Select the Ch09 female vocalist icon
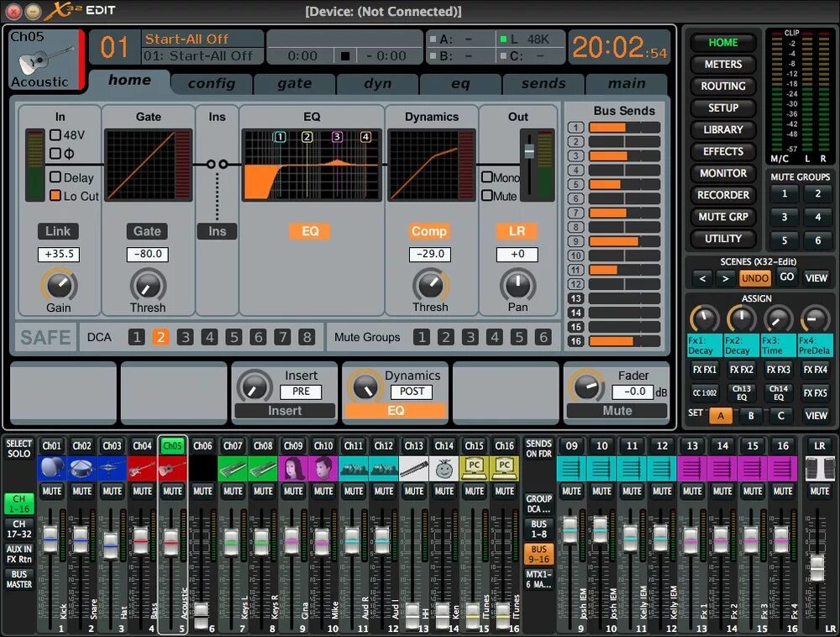The image size is (840, 637). coord(293,468)
